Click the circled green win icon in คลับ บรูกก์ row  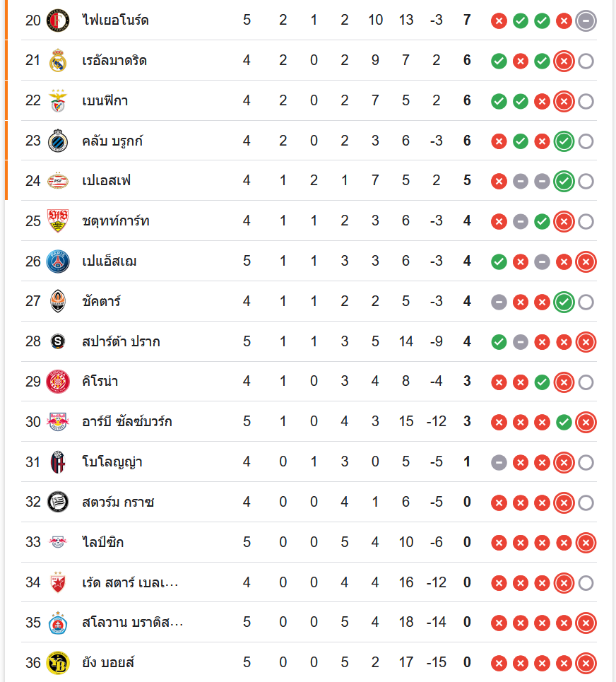(x=564, y=141)
